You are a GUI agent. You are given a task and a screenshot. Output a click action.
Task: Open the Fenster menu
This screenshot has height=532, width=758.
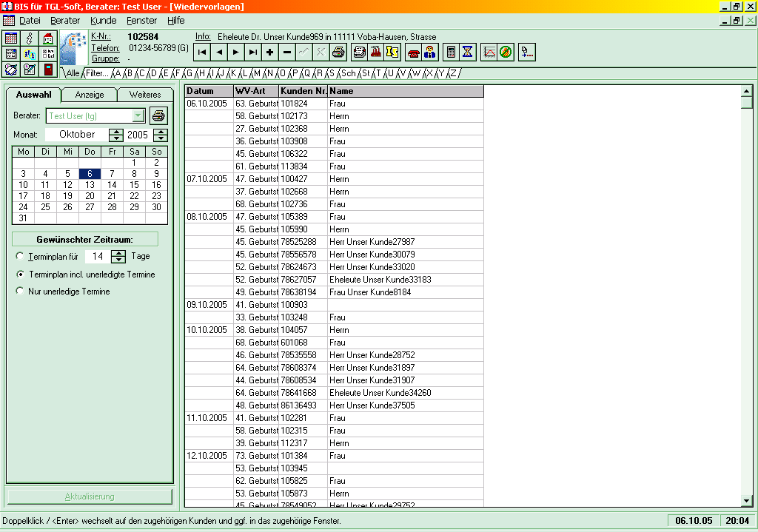pos(141,20)
